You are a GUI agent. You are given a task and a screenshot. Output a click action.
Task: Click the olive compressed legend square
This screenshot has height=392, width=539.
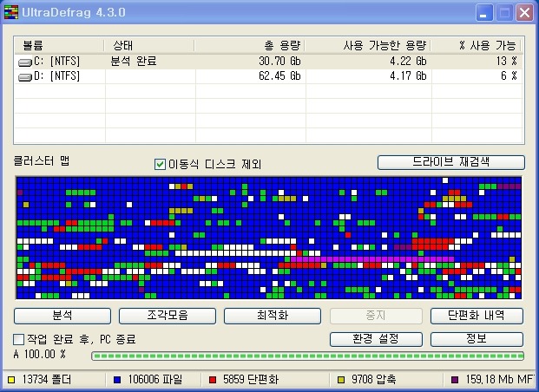click(341, 380)
